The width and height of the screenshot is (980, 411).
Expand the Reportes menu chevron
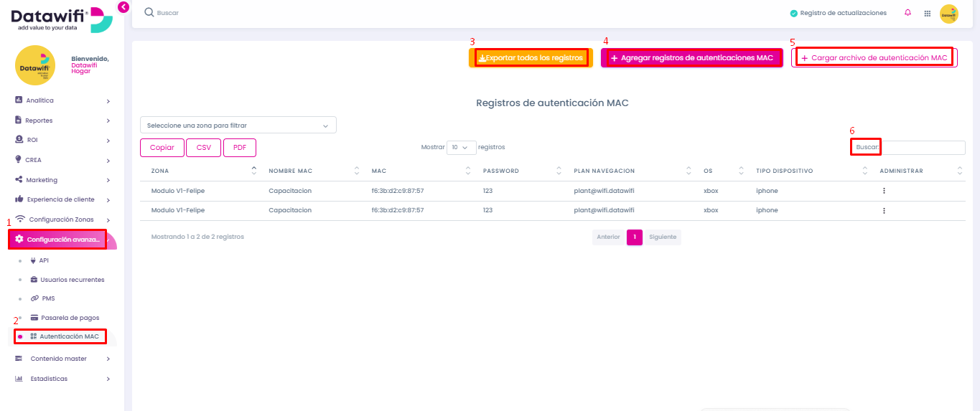coord(108,121)
